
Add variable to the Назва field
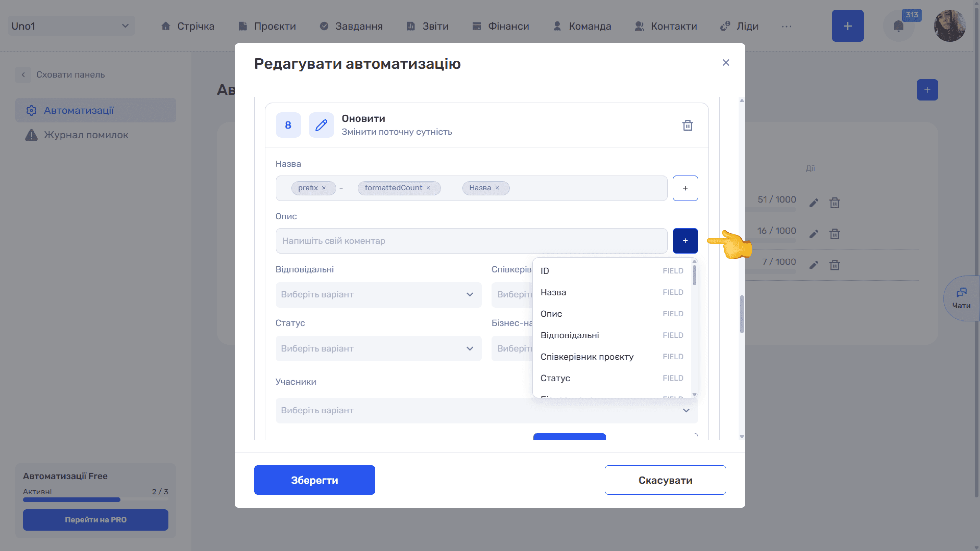(685, 188)
